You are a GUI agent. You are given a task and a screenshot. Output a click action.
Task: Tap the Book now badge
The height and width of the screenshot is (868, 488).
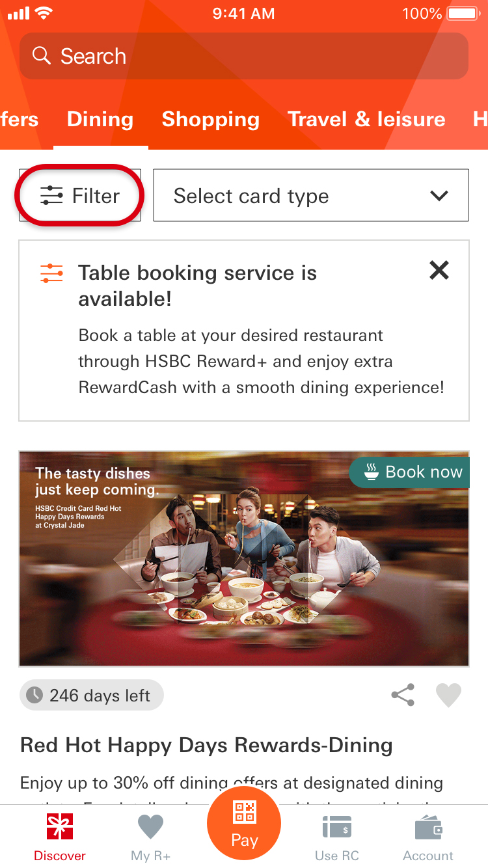click(410, 472)
